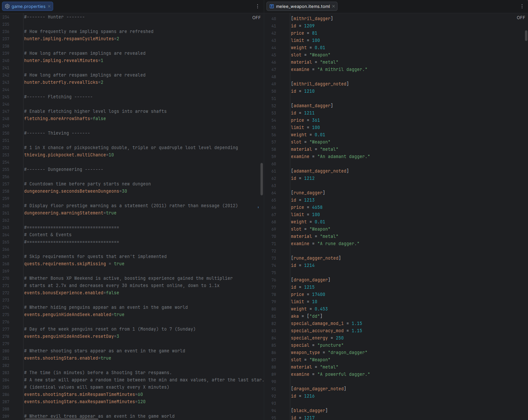
Task: Open the left editor pane options menu
Action: point(258,6)
